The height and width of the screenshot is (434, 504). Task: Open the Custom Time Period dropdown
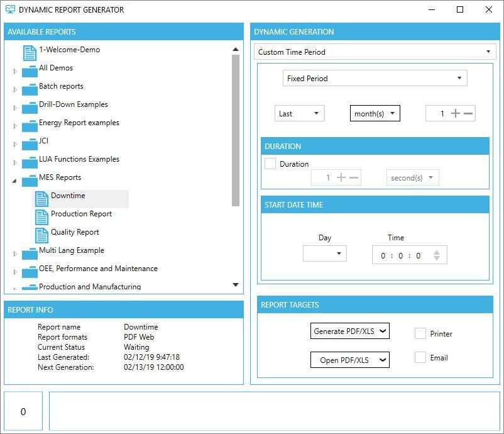point(375,52)
